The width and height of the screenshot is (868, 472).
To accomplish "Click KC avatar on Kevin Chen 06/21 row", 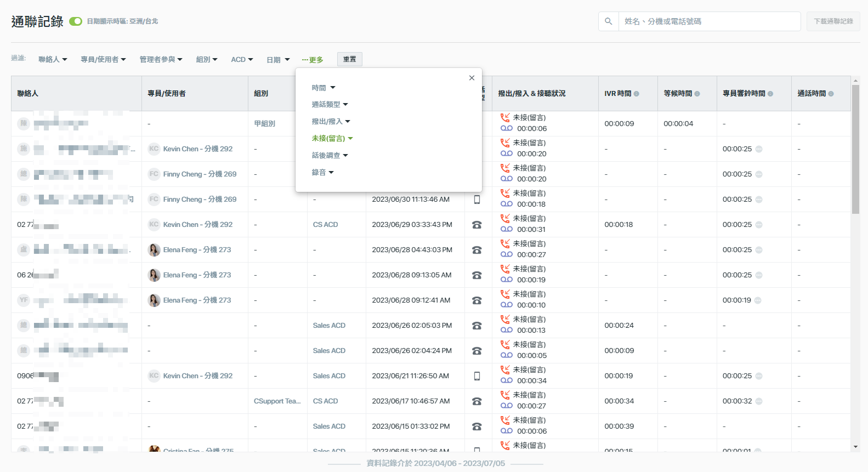I will (x=154, y=376).
